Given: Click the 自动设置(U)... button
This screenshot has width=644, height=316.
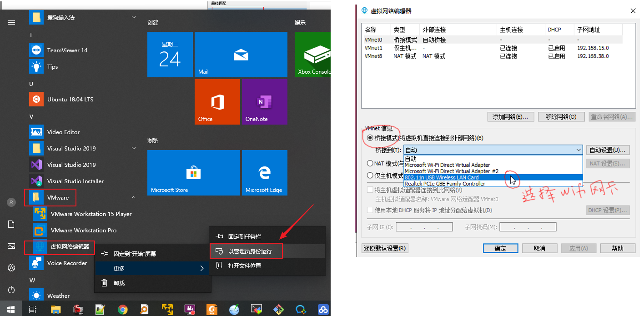Looking at the screenshot, I should click(608, 150).
